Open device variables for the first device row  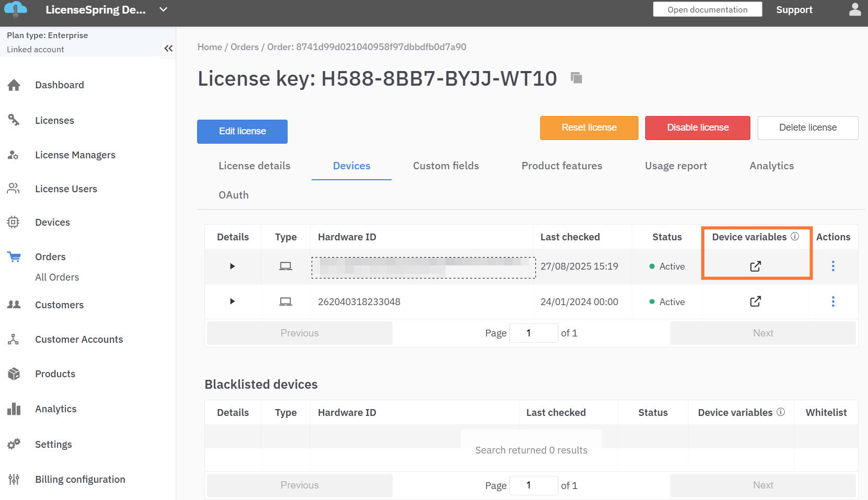(x=755, y=266)
